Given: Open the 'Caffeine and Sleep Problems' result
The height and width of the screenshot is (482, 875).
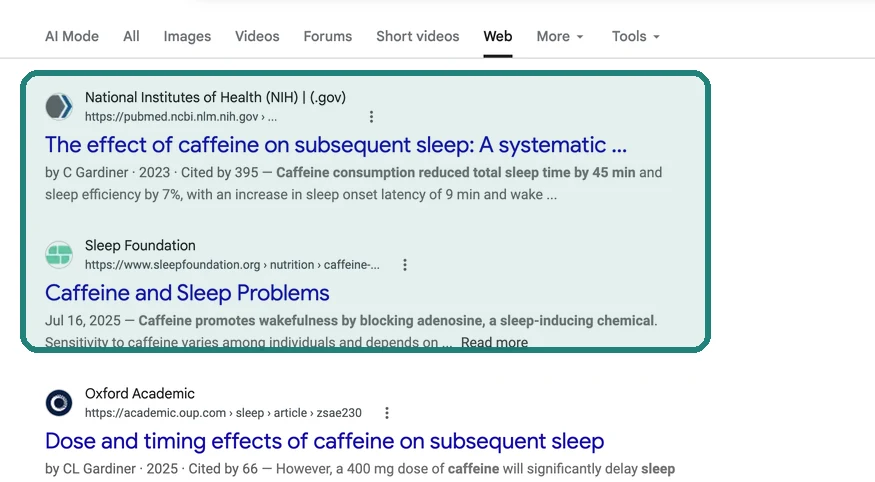Looking at the screenshot, I should [x=187, y=293].
